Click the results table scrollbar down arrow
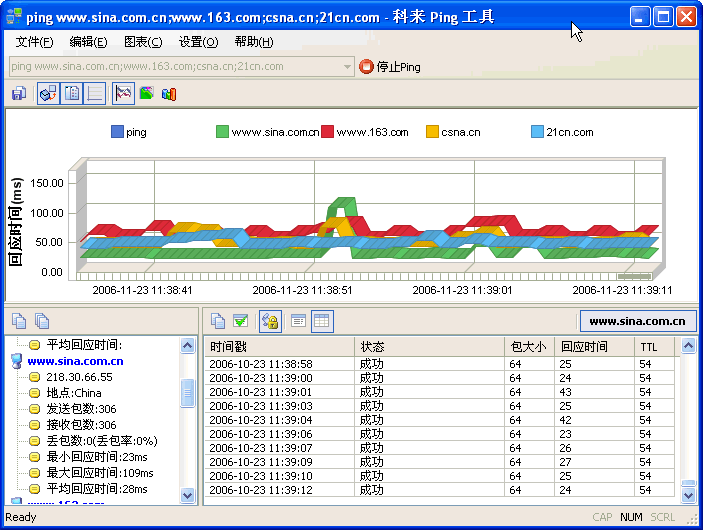Screen dimensions: 703x530 pyautogui.click(x=688, y=494)
